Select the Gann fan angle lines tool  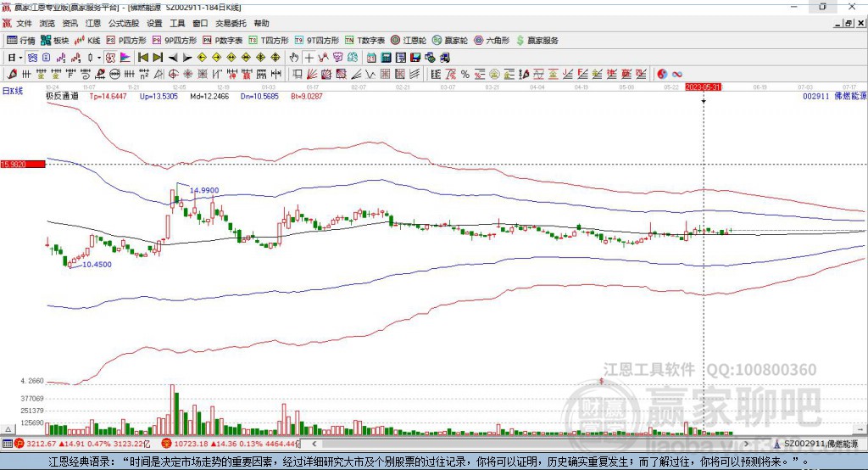(x=312, y=74)
